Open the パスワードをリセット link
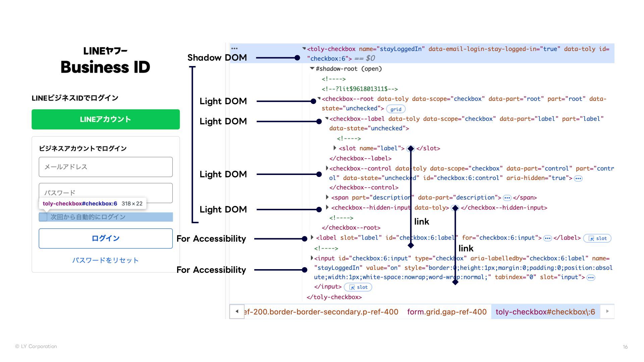This screenshot has width=644, height=362. (105, 260)
